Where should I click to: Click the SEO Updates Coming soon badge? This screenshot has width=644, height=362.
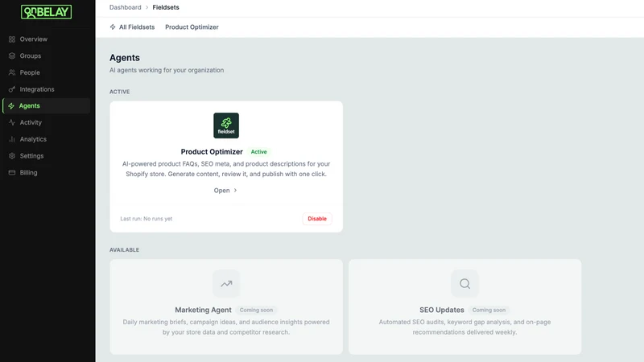[489, 310]
